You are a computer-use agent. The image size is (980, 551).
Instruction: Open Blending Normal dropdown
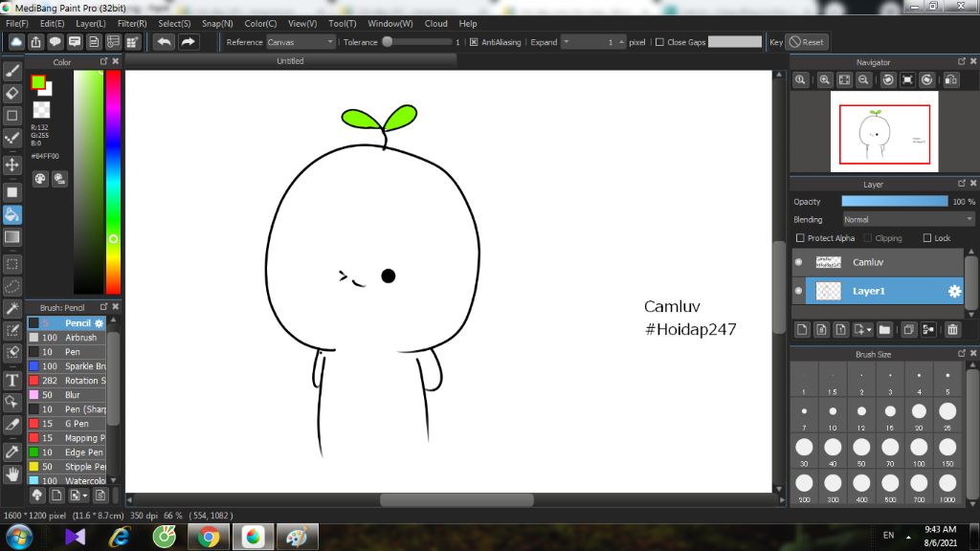(908, 219)
